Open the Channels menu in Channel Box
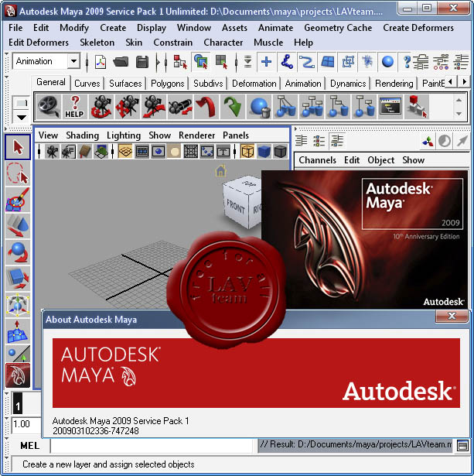Screen dimensions: 474x476 [x=317, y=160]
